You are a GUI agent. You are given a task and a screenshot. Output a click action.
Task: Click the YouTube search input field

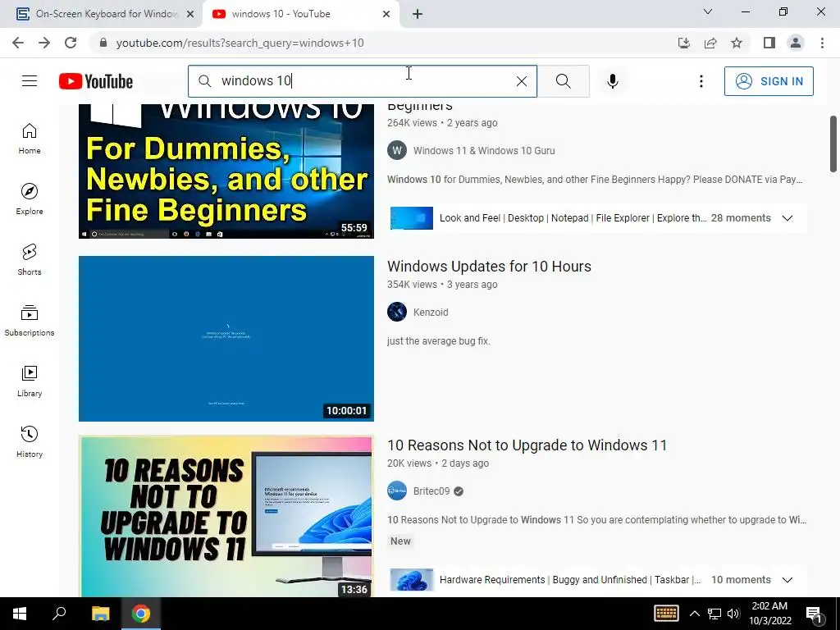click(363, 81)
